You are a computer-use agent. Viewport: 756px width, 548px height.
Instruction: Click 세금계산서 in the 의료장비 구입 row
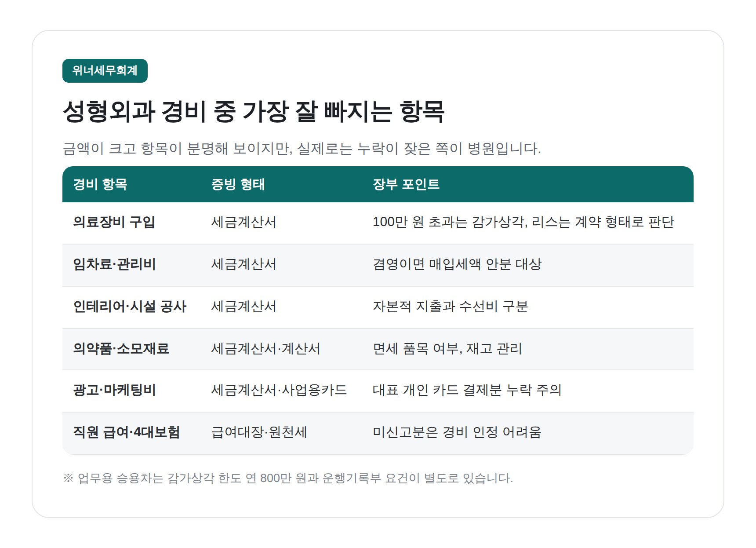(244, 222)
